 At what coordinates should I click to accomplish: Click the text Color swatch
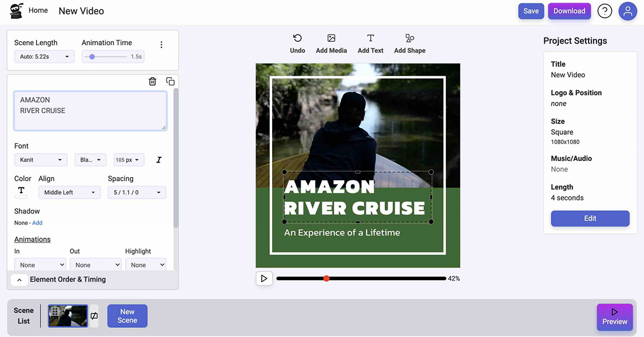pyautogui.click(x=21, y=192)
